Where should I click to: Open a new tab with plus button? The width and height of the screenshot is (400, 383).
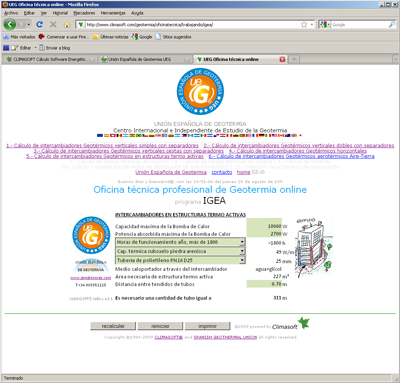[x=294, y=59]
